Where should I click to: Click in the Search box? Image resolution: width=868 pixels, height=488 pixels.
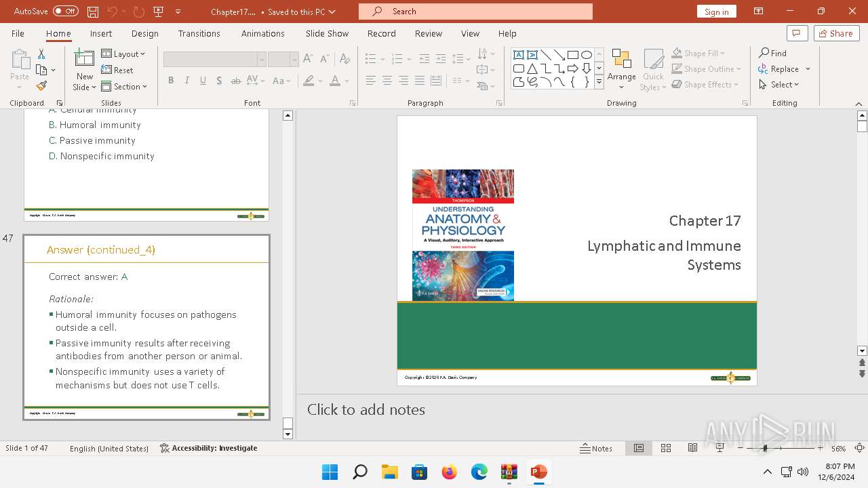[x=475, y=12]
